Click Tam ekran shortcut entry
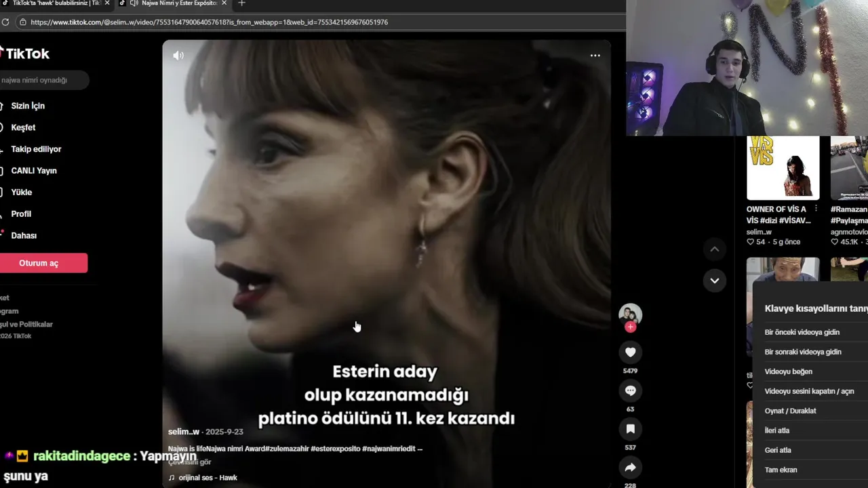This screenshot has height=488, width=868. tap(781, 470)
